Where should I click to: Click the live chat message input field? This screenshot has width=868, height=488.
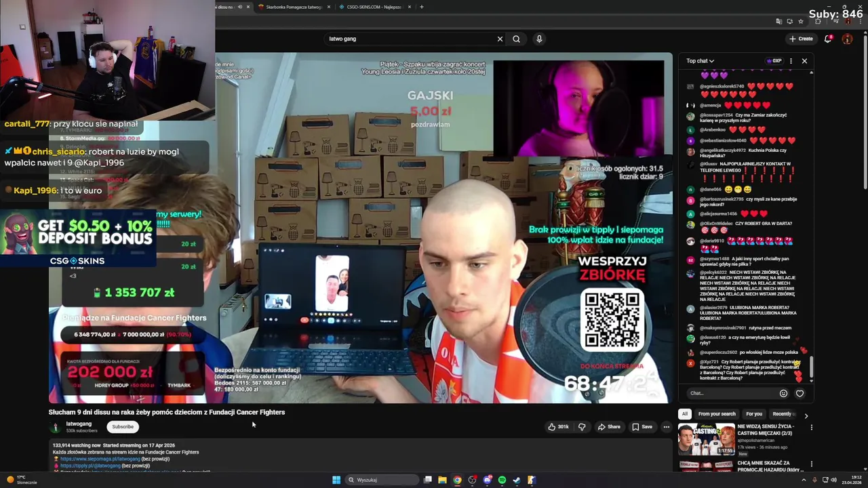tap(732, 393)
